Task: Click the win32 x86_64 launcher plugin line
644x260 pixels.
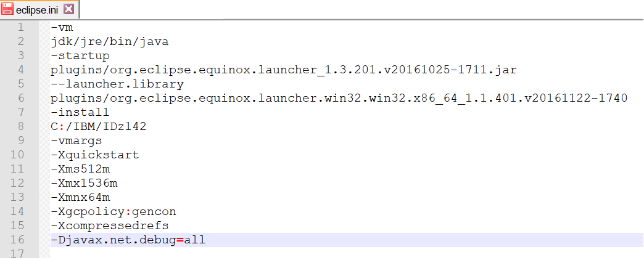Action: (x=339, y=99)
